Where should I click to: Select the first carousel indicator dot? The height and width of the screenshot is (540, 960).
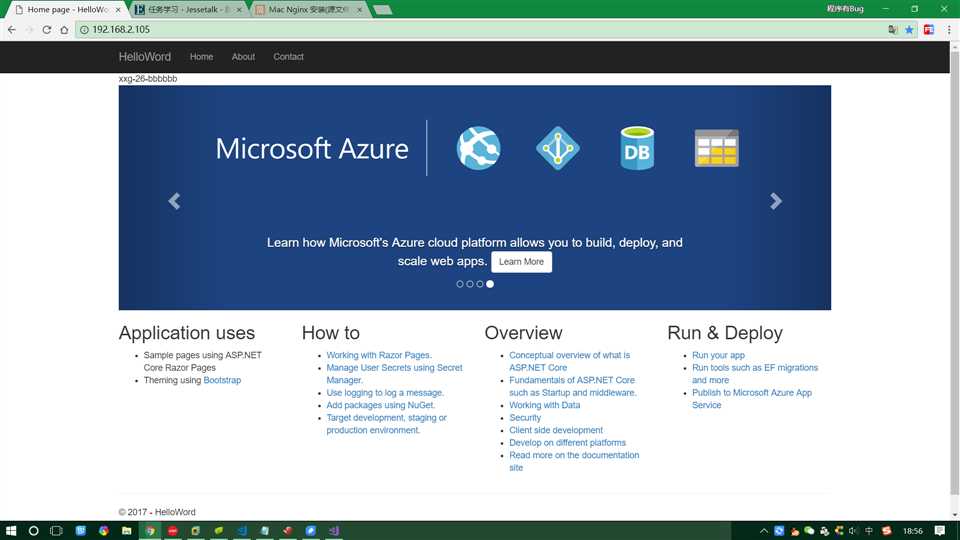tap(460, 284)
